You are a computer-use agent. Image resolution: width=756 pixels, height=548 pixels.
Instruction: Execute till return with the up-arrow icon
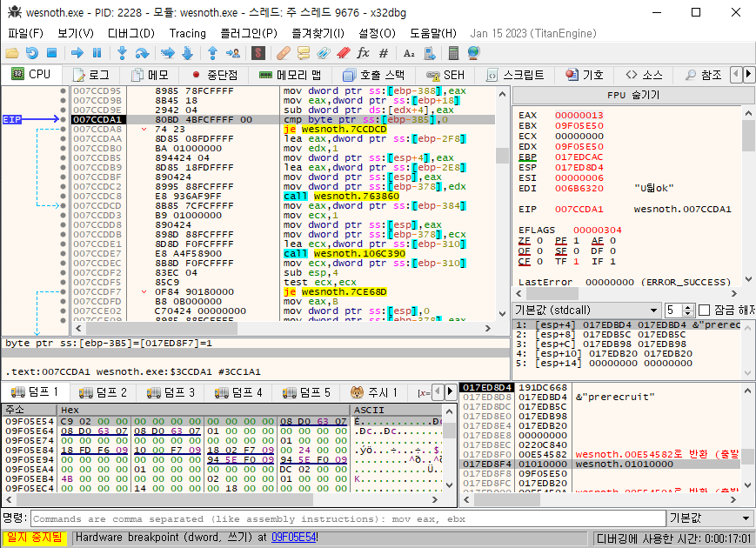(x=212, y=53)
